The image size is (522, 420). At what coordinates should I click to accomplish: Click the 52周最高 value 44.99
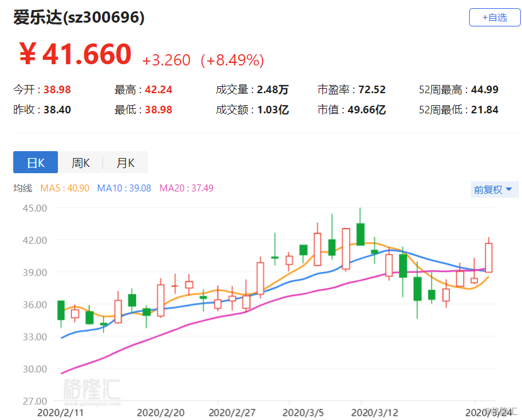(x=485, y=89)
